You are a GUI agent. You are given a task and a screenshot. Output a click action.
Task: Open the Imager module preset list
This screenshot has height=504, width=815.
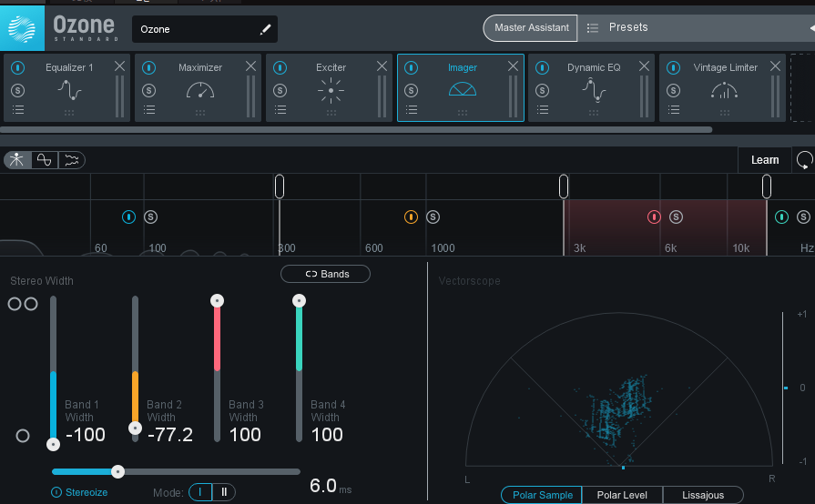pos(412,110)
